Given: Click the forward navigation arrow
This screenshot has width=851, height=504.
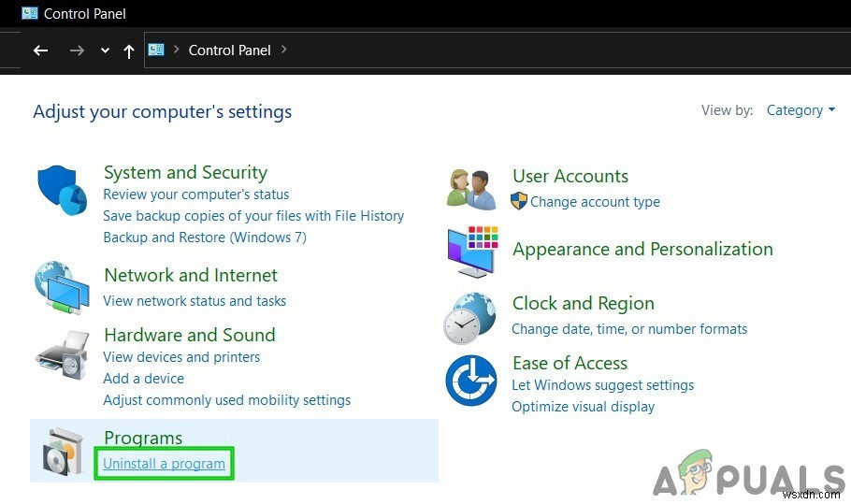Looking at the screenshot, I should tap(77, 51).
